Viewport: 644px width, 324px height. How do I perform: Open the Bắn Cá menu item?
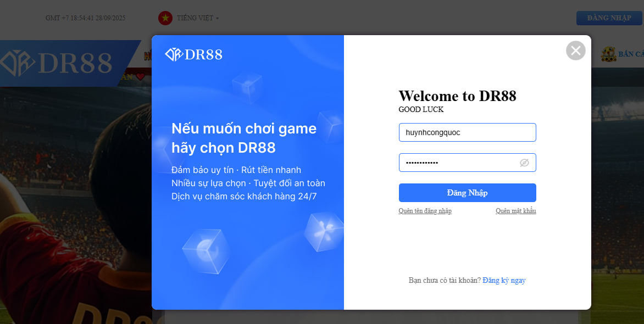pyautogui.click(x=631, y=54)
